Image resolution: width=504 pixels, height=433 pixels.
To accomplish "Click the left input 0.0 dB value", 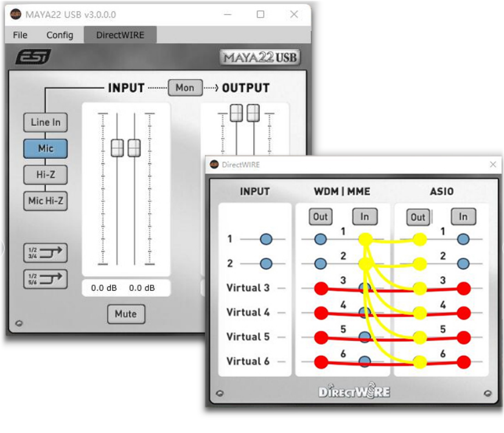I will 104,288.
